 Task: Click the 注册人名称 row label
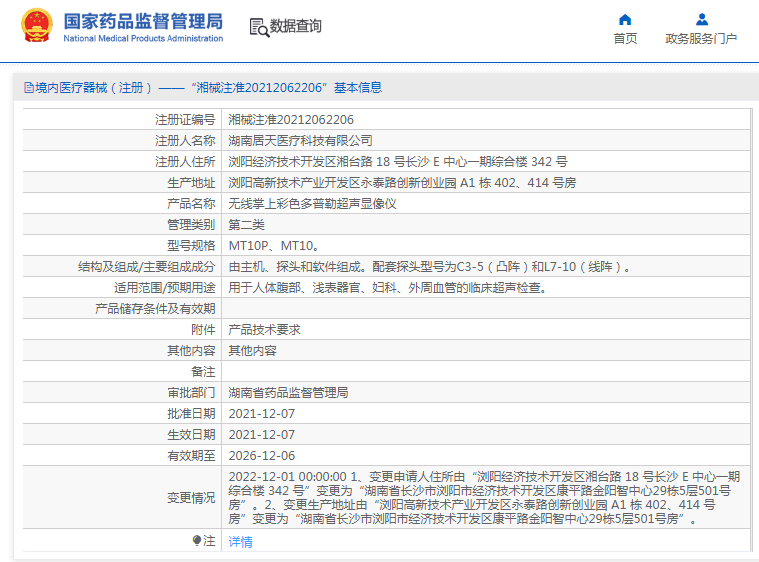pyautogui.click(x=185, y=141)
